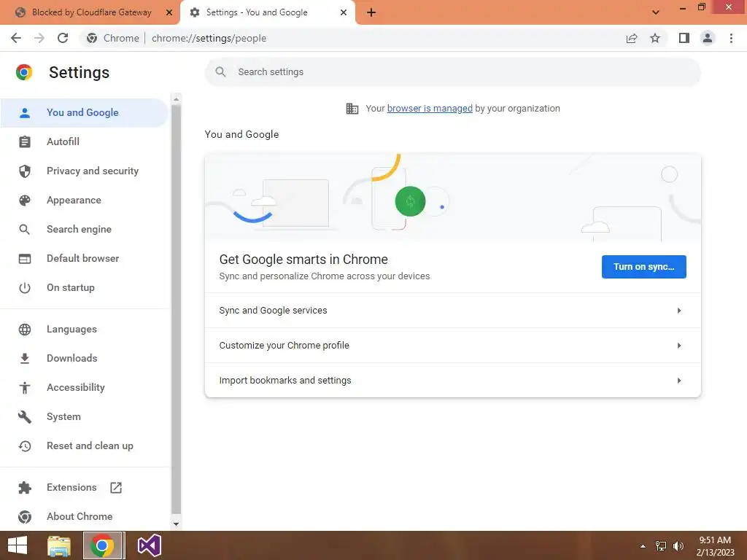
Task: Open the On startup section
Action: (85, 288)
